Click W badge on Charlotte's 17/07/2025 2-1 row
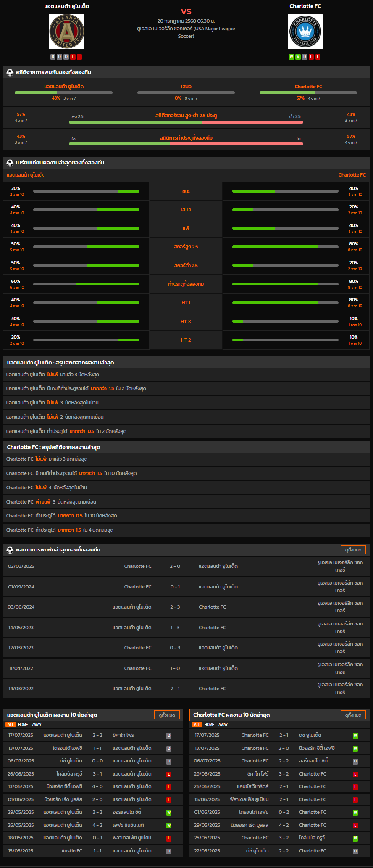The width and height of the screenshot is (373, 868). pos(355,736)
